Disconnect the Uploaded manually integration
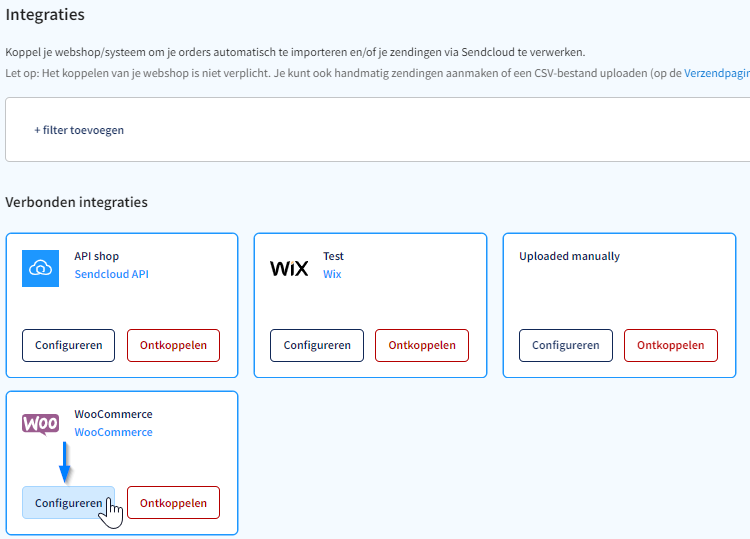750x539 pixels. coord(671,345)
